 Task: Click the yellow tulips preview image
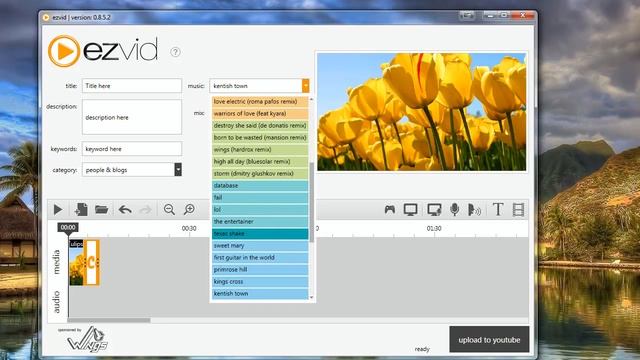(x=422, y=112)
